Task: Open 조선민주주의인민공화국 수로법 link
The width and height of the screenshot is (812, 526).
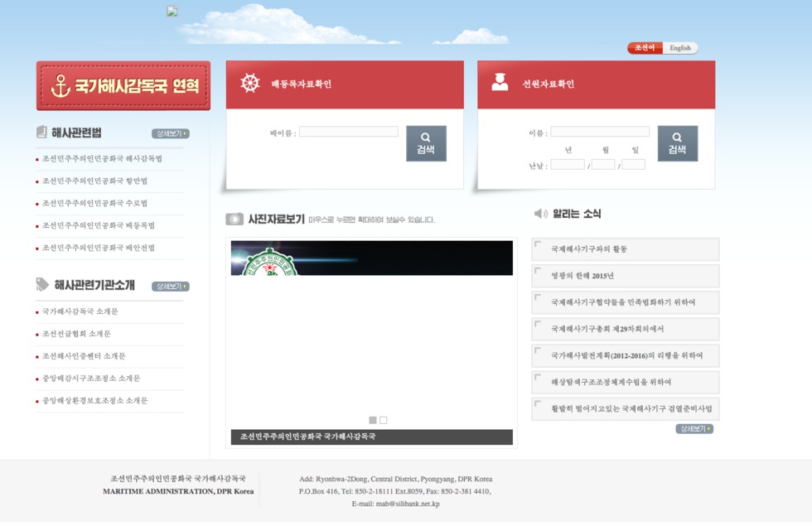Action: (94, 203)
